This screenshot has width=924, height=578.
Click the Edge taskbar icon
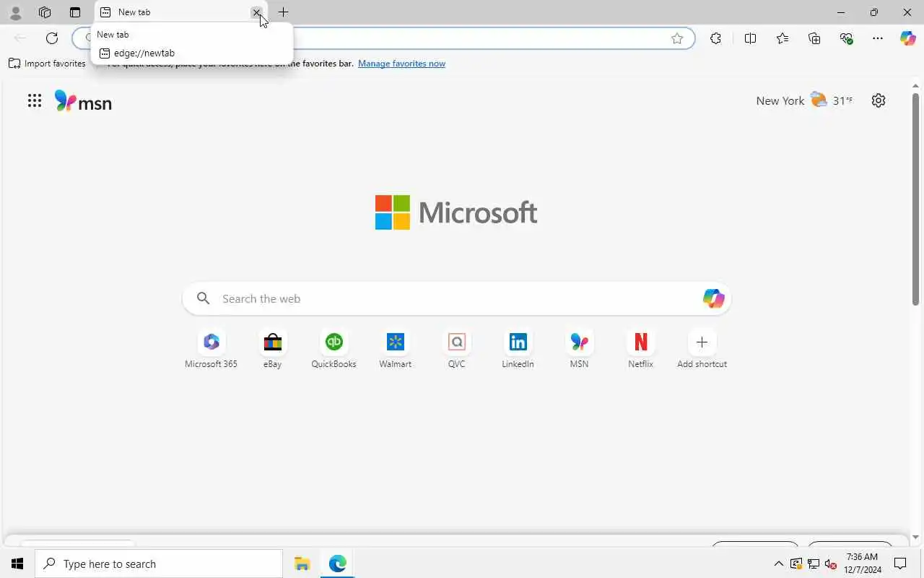point(337,564)
